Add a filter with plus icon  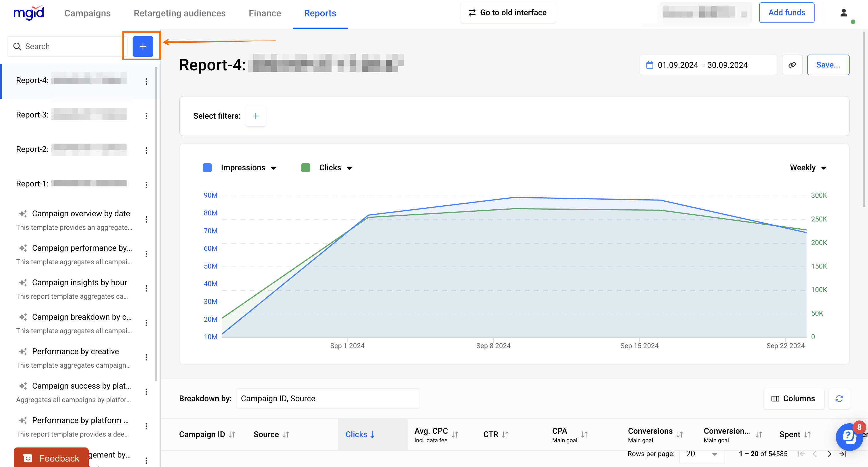coord(255,116)
